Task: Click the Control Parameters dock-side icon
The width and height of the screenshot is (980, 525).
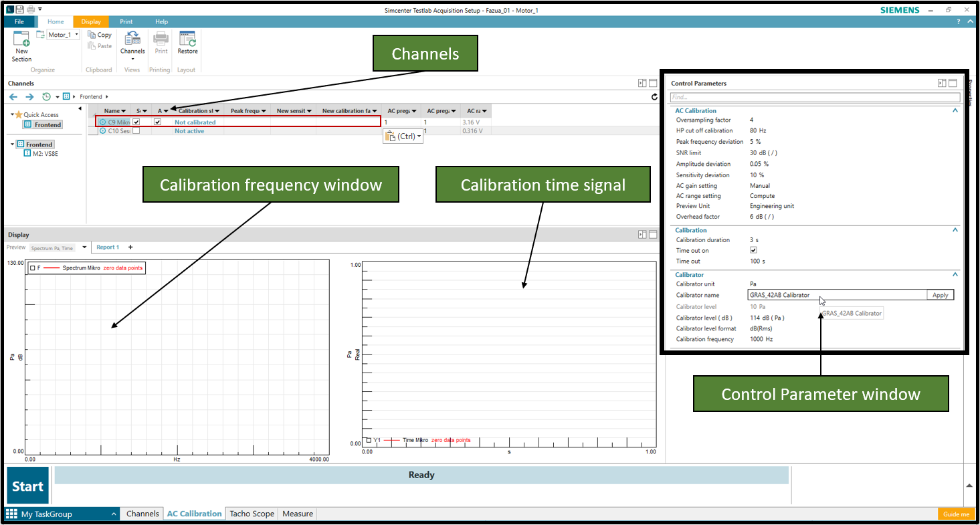Action: tap(942, 83)
